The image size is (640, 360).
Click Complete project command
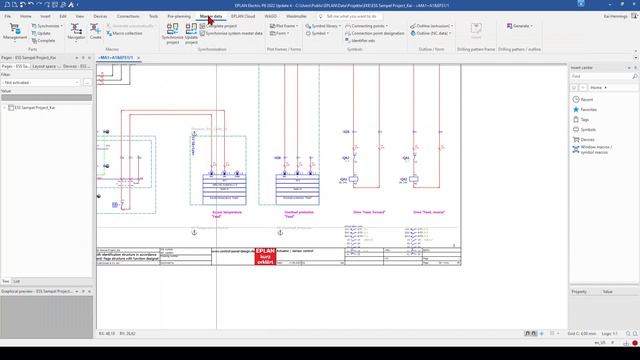coord(218,26)
